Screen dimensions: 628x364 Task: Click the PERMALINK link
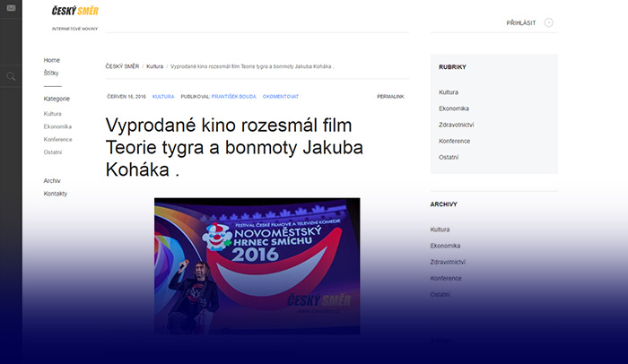pos(390,97)
